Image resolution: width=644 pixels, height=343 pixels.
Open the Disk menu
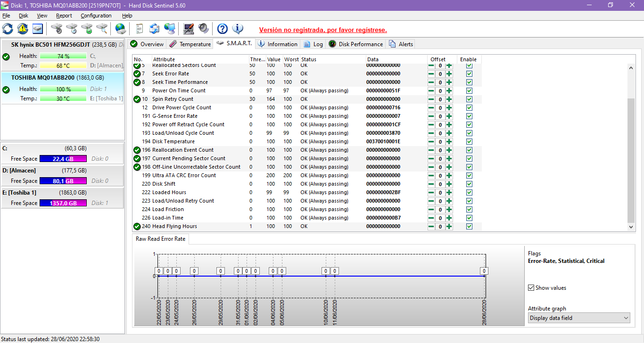point(24,16)
